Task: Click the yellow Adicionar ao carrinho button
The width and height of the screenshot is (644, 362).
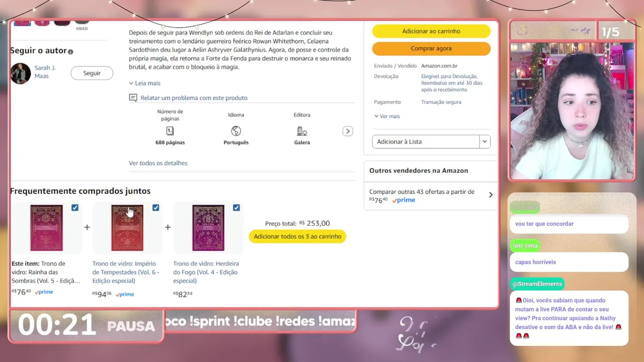Action: (431, 31)
